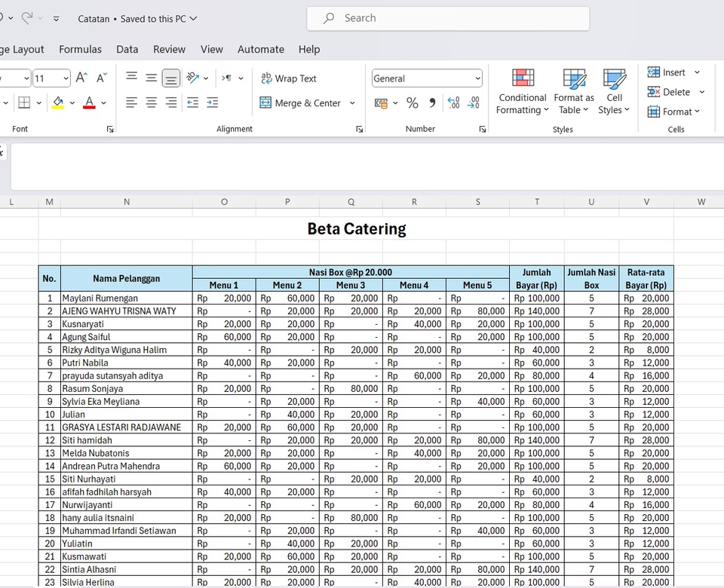The width and height of the screenshot is (724, 588).
Task: Open the Review ribbon tab
Action: (x=169, y=49)
